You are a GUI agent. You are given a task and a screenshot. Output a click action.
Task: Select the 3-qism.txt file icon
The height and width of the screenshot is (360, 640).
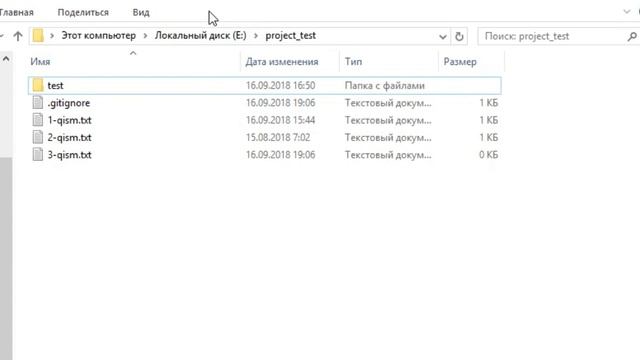click(x=38, y=155)
